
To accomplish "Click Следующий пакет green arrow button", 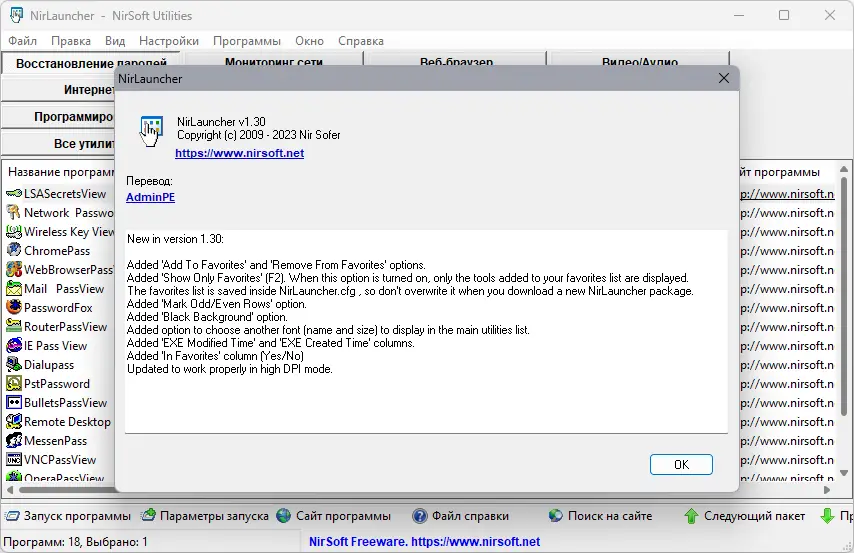I will click(745, 516).
